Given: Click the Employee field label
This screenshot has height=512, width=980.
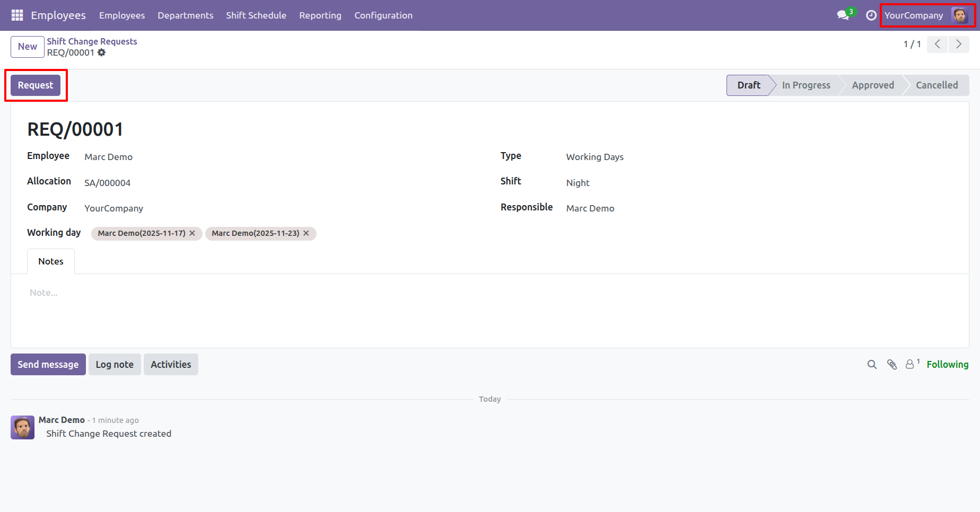Looking at the screenshot, I should point(48,156).
